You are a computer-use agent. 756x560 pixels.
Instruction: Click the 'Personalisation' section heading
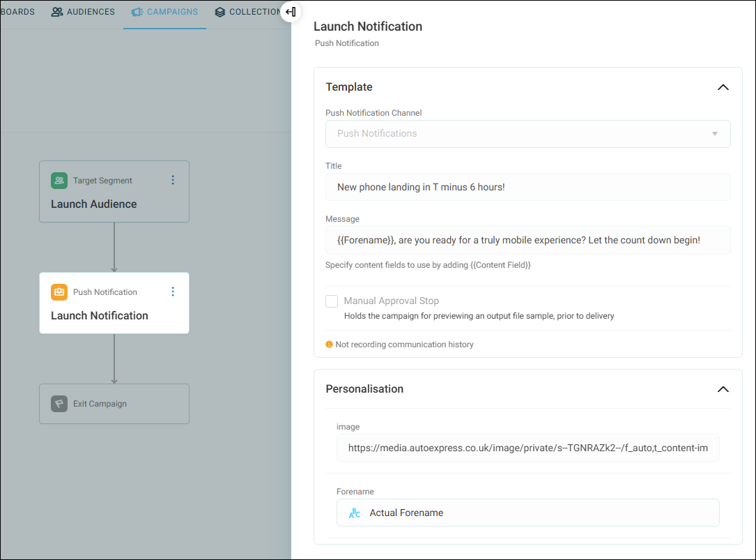[364, 389]
